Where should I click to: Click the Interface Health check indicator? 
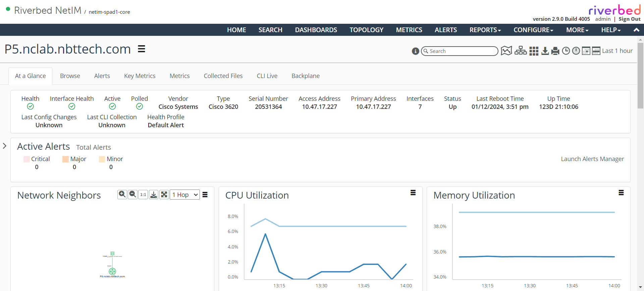coord(72,106)
